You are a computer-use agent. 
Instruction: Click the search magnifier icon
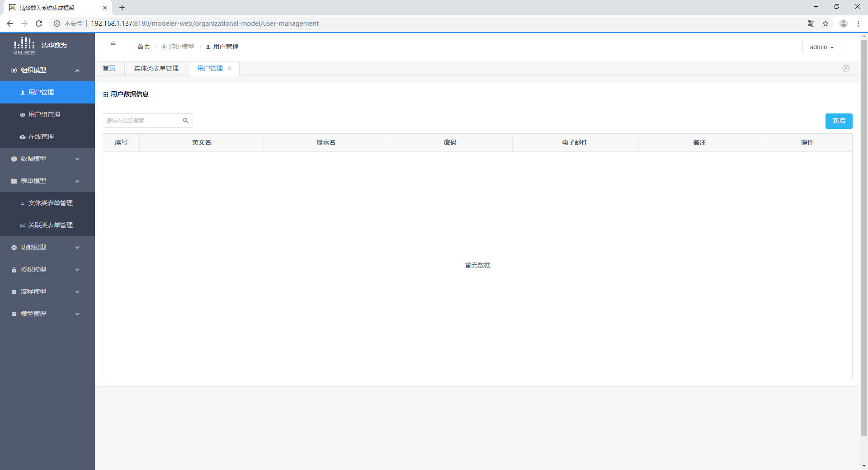[x=186, y=121]
